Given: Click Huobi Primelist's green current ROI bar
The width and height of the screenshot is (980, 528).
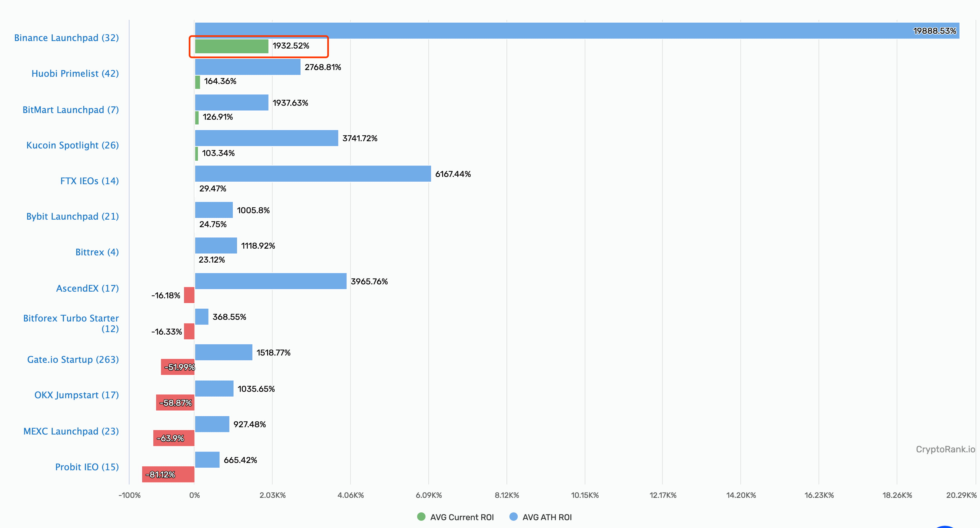Looking at the screenshot, I should click(x=197, y=82).
